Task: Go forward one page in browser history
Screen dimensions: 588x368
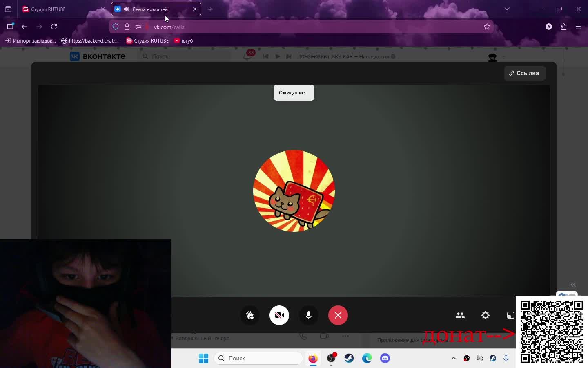Action: pyautogui.click(x=39, y=27)
